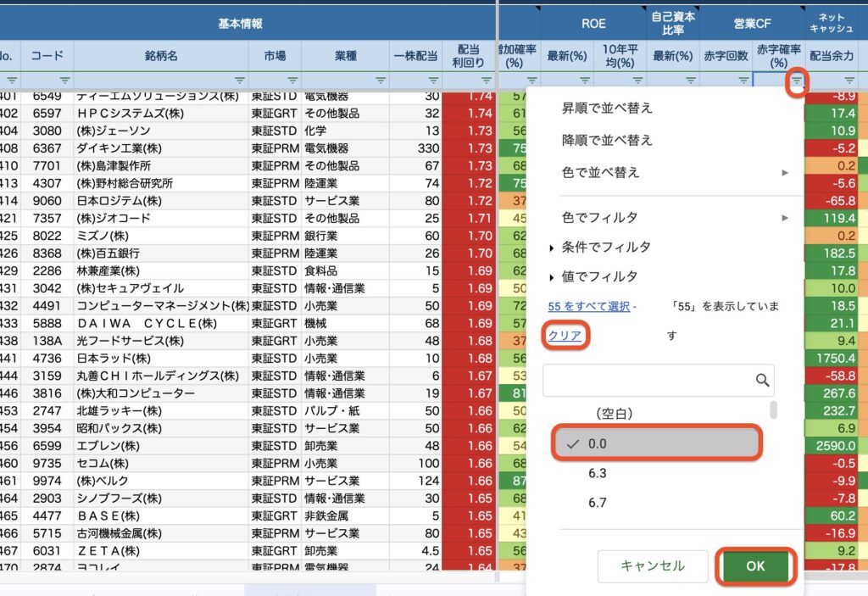Click the 業種 column filter icon
Image resolution: width=868 pixels, height=596 pixels.
pyautogui.click(x=380, y=81)
